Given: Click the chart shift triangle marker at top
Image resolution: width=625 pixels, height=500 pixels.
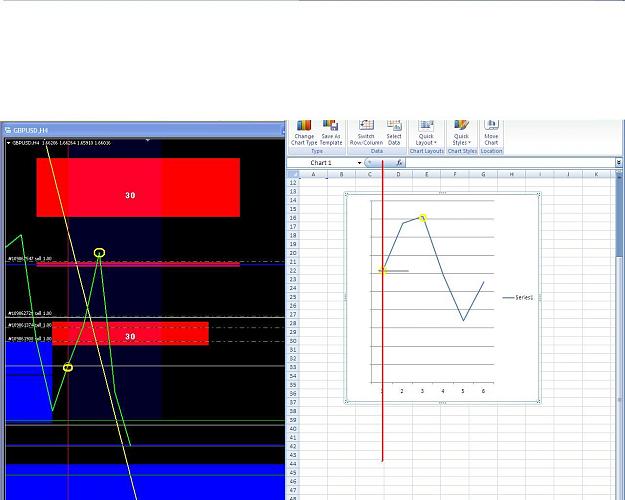Looking at the screenshot, I should 148,140.
